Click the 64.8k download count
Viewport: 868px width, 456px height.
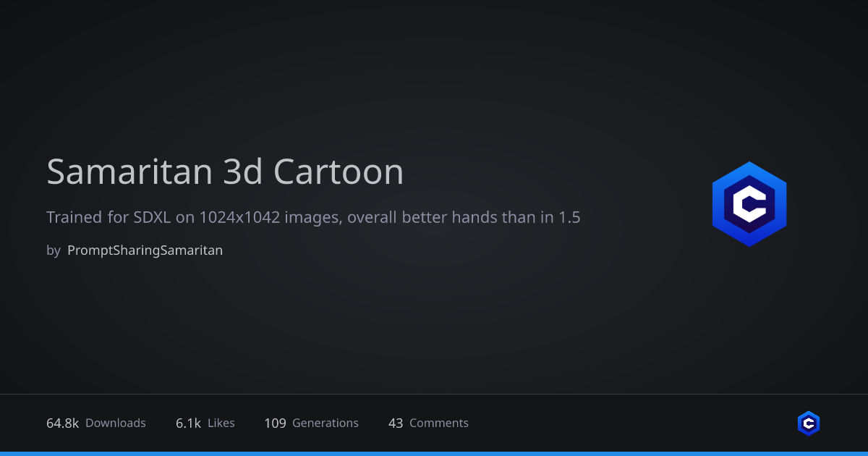coord(62,423)
